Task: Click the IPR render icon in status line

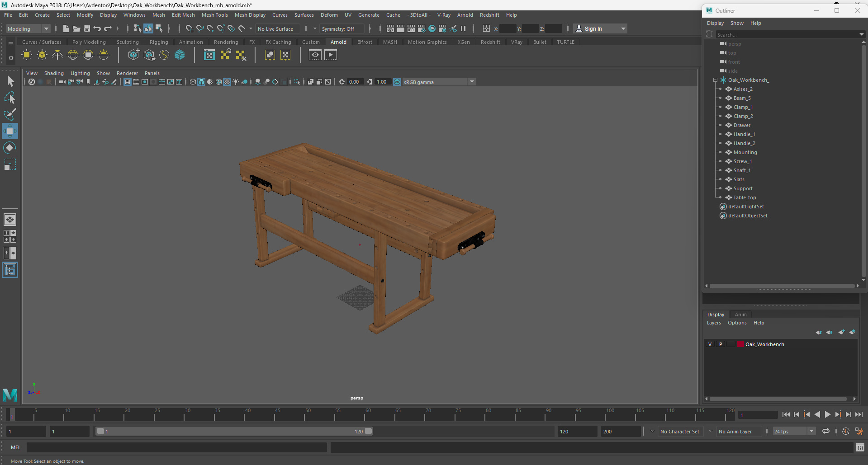Action: coord(411,28)
